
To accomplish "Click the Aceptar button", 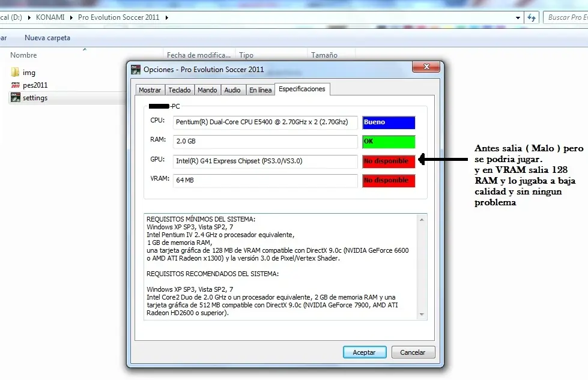I will coord(365,352).
